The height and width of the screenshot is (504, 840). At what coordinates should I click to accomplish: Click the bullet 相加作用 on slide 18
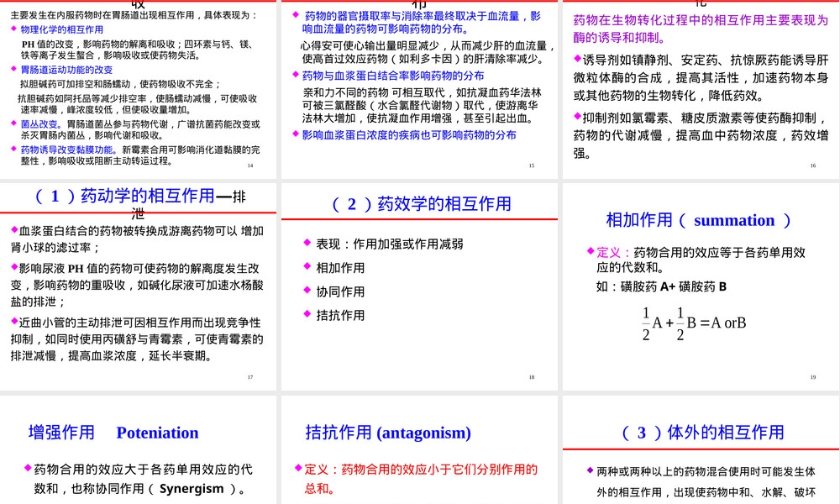pos(340,268)
